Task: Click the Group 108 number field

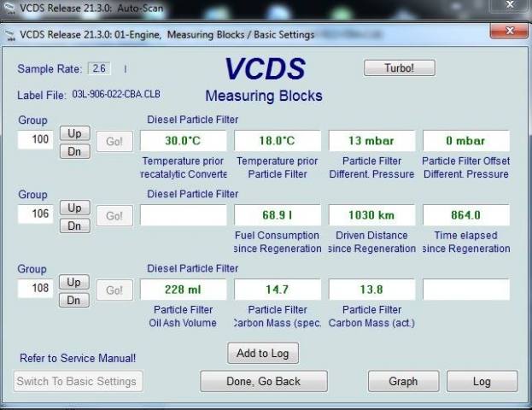Action: (35, 289)
